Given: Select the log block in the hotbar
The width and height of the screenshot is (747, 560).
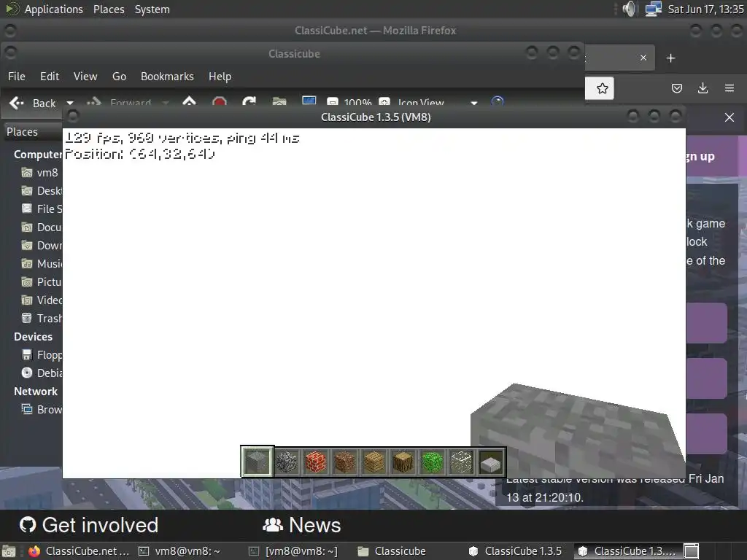Looking at the screenshot, I should click(403, 462).
